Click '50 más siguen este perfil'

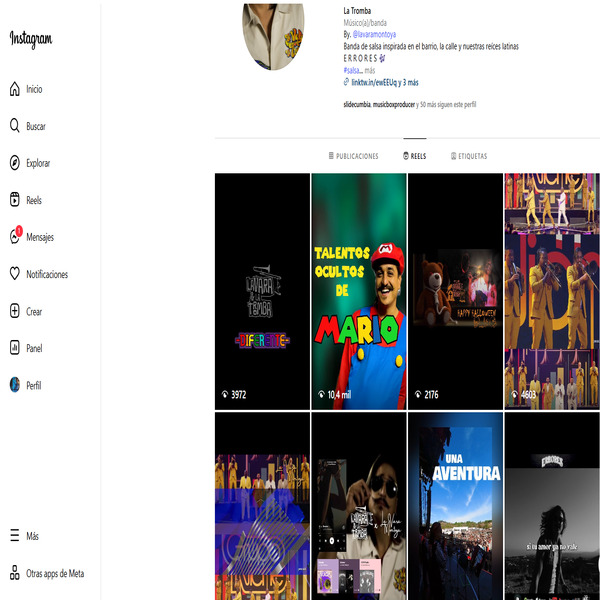(448, 104)
